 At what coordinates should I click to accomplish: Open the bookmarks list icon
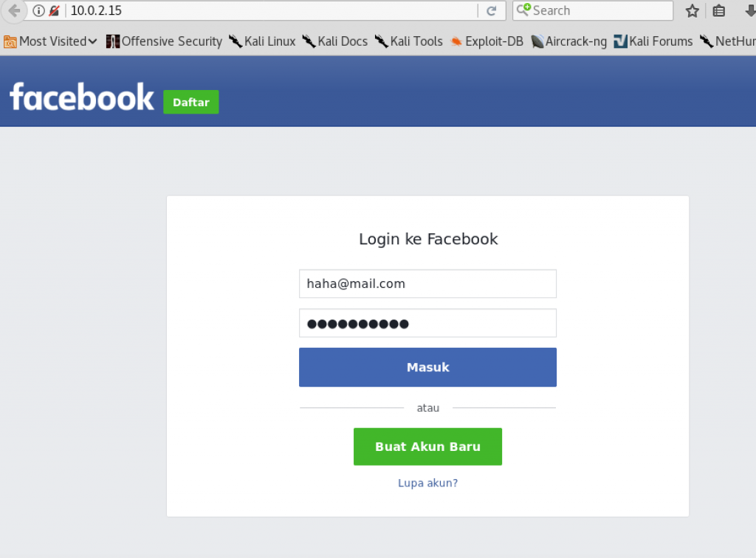(x=719, y=10)
